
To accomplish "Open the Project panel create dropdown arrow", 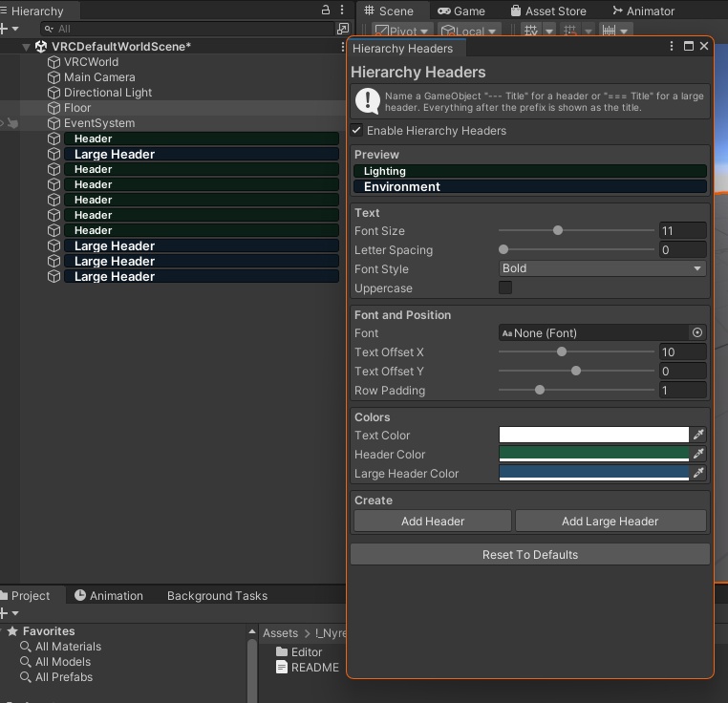I will click(15, 613).
